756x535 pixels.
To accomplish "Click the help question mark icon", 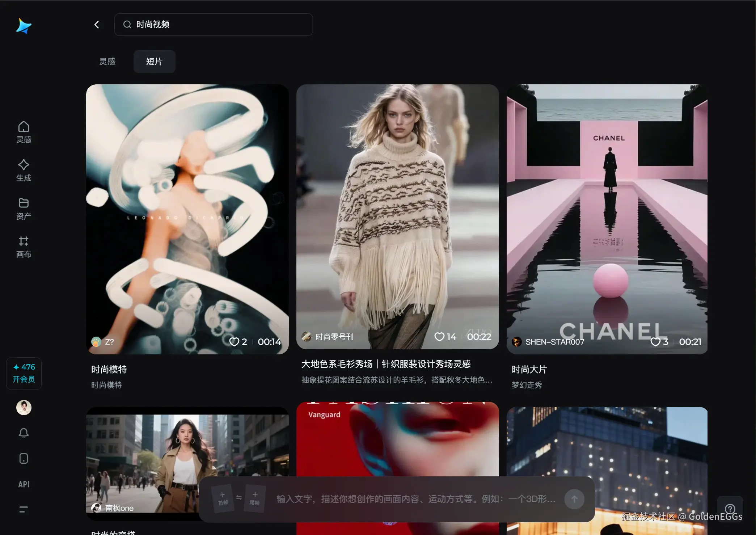I will [730, 509].
